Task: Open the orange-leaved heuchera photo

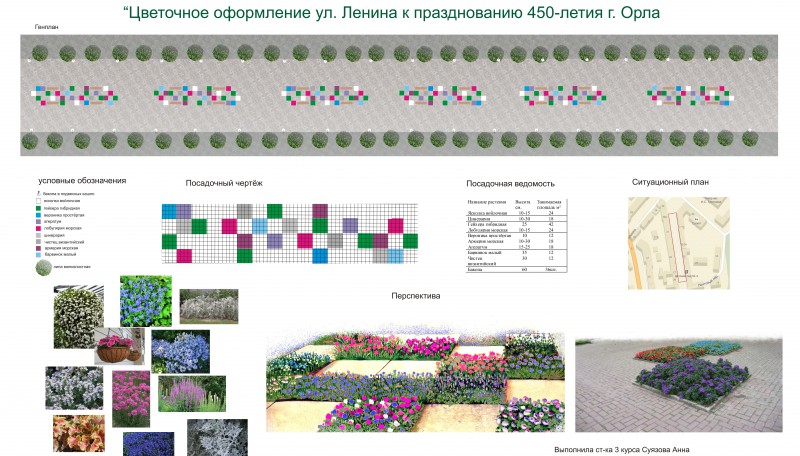Action: [79, 434]
